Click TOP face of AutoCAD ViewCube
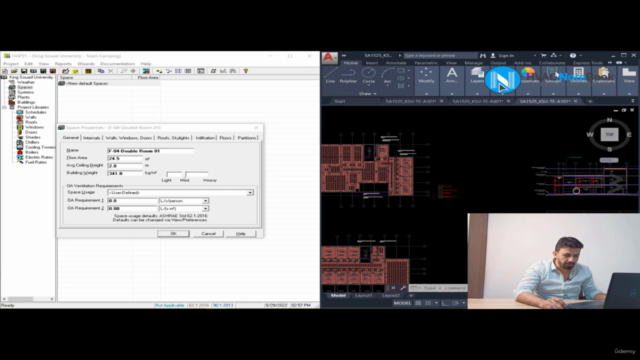 pyautogui.click(x=609, y=134)
